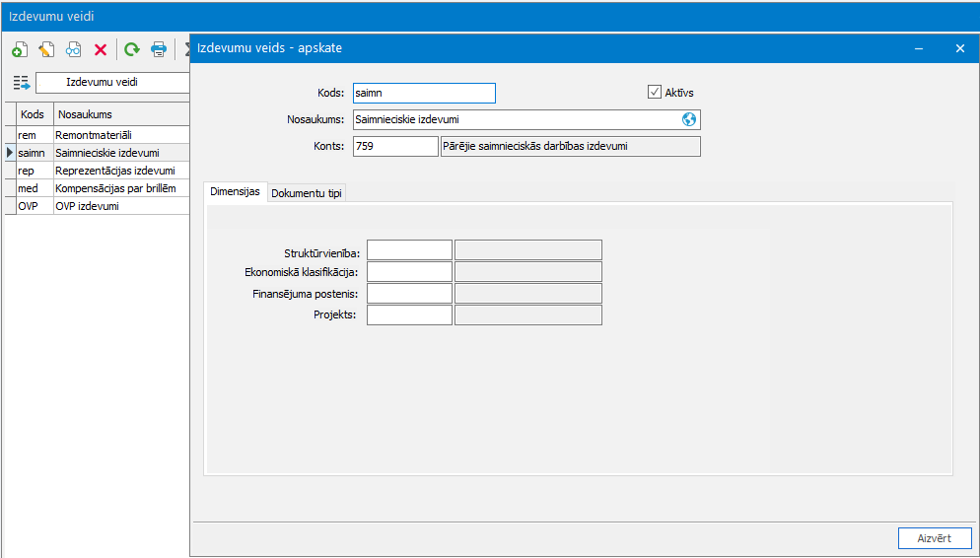Minimize the Izdevumu veids - apskate dialog

[920, 48]
